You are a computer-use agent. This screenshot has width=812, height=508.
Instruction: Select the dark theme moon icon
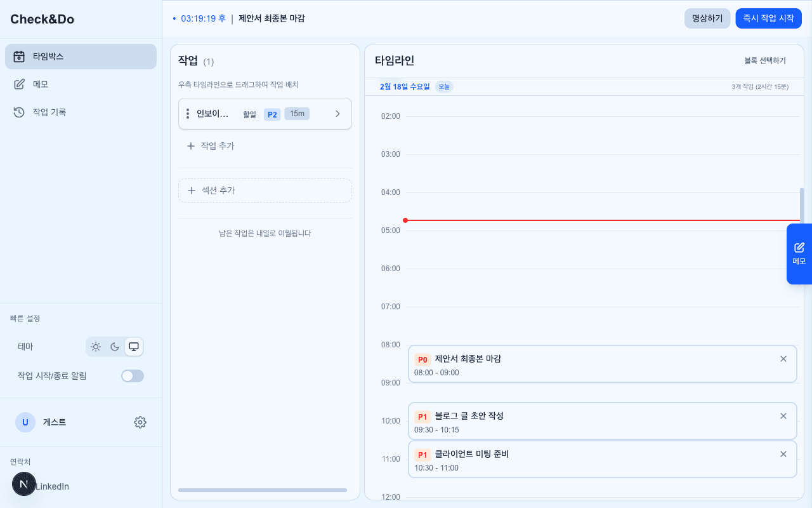[115, 347]
